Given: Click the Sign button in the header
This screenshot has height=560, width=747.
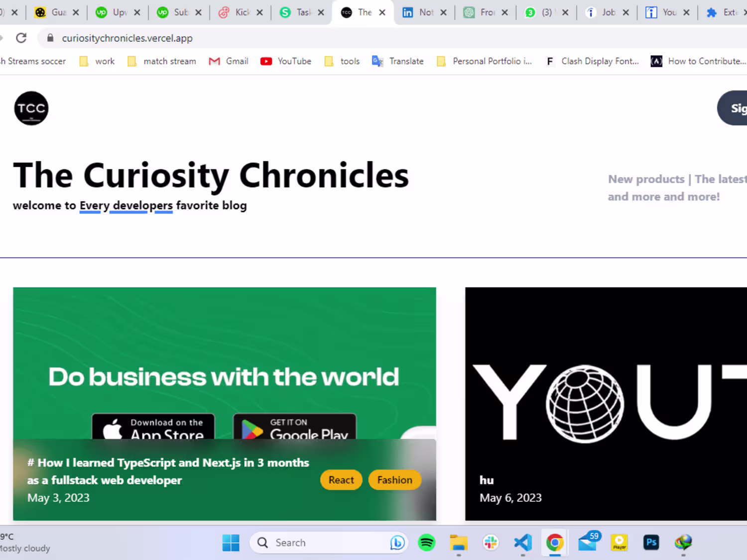Looking at the screenshot, I should 733,108.
